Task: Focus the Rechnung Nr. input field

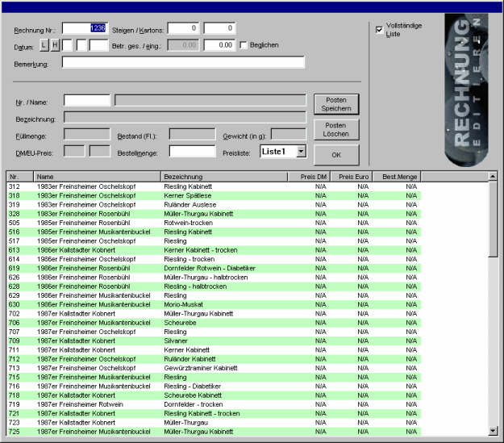Action: [84, 30]
